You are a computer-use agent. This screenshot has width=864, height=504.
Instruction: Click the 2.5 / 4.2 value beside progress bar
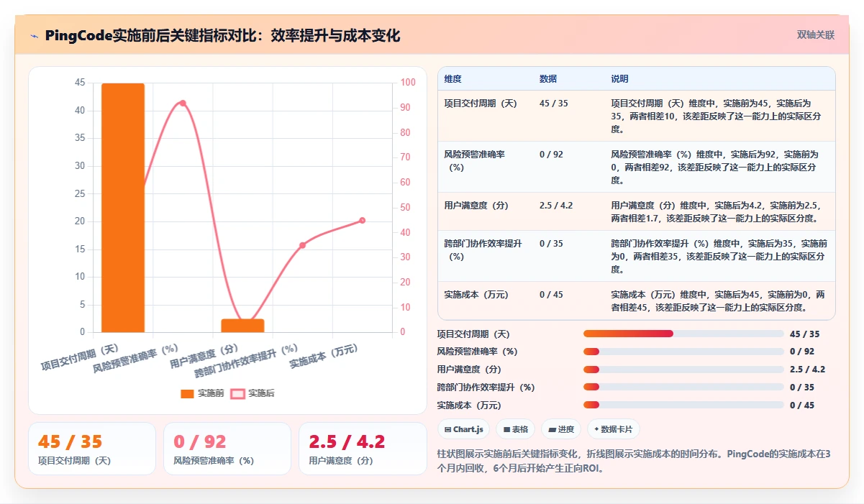click(807, 370)
